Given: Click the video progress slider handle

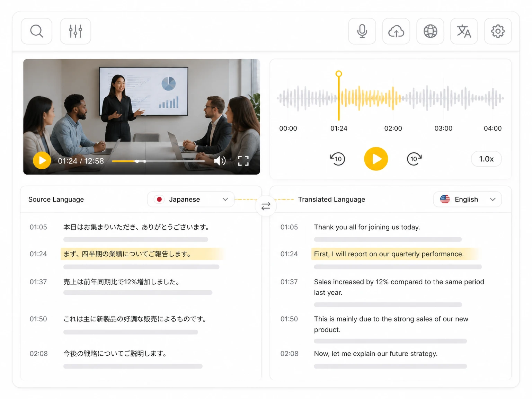Looking at the screenshot, I should coord(138,161).
